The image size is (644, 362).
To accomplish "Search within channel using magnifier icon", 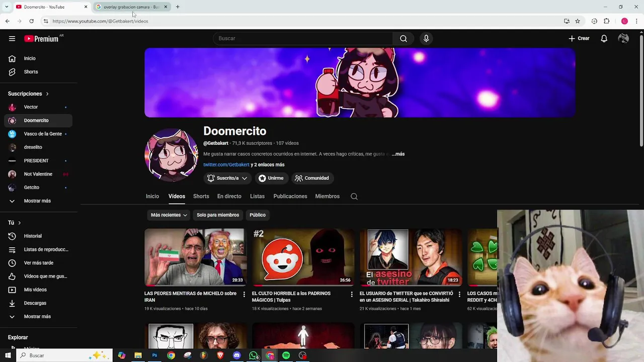I will 354,197.
